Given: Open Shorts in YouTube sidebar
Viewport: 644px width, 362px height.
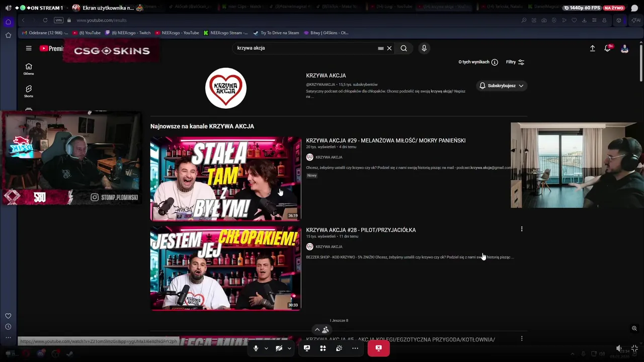Looking at the screenshot, I should point(29,91).
